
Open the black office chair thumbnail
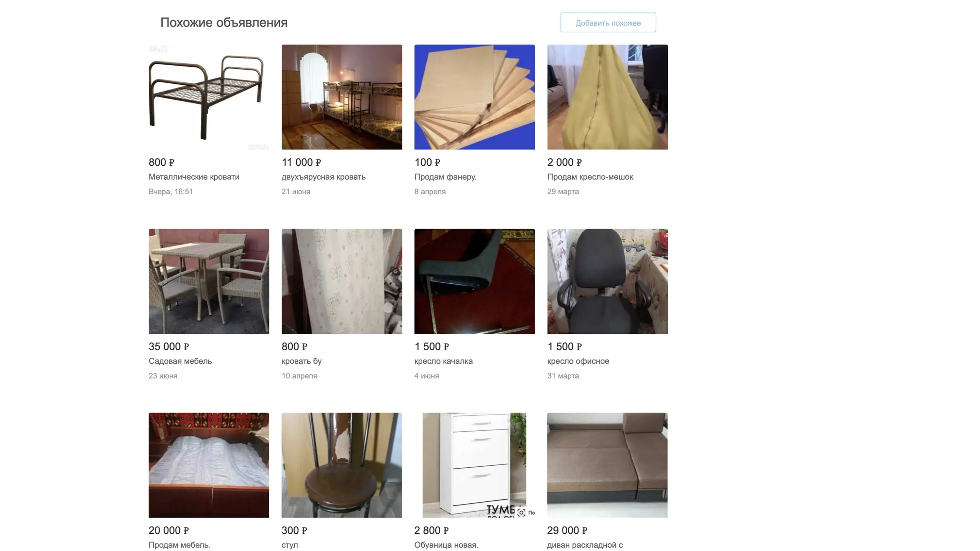tap(607, 281)
